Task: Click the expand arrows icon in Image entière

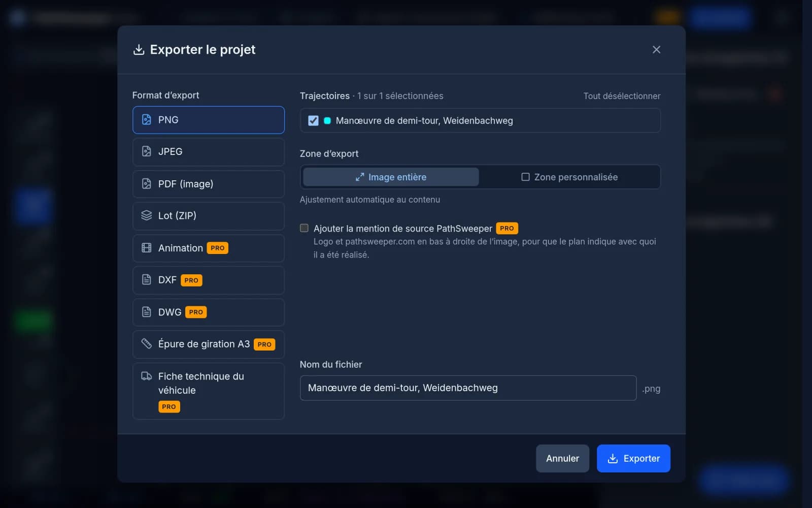Action: tap(360, 177)
